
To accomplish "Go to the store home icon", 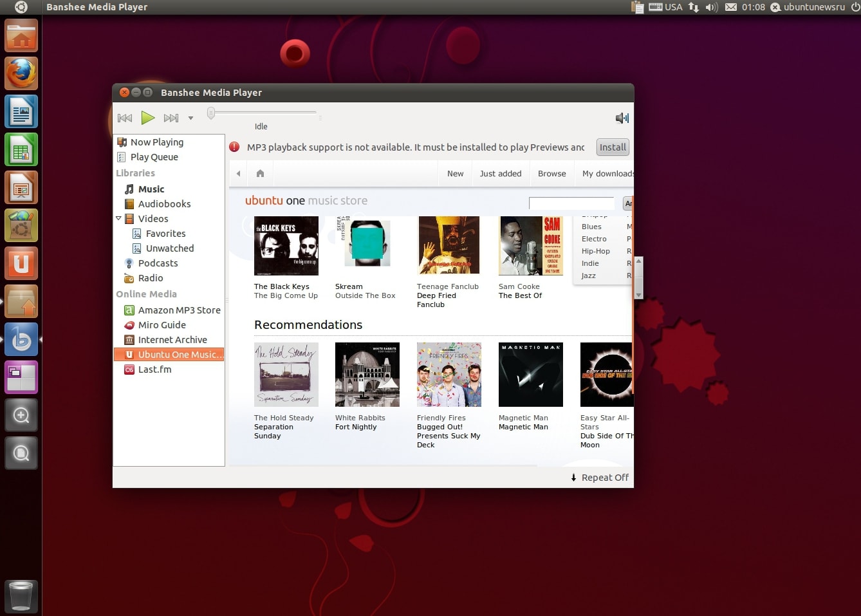I will click(260, 173).
